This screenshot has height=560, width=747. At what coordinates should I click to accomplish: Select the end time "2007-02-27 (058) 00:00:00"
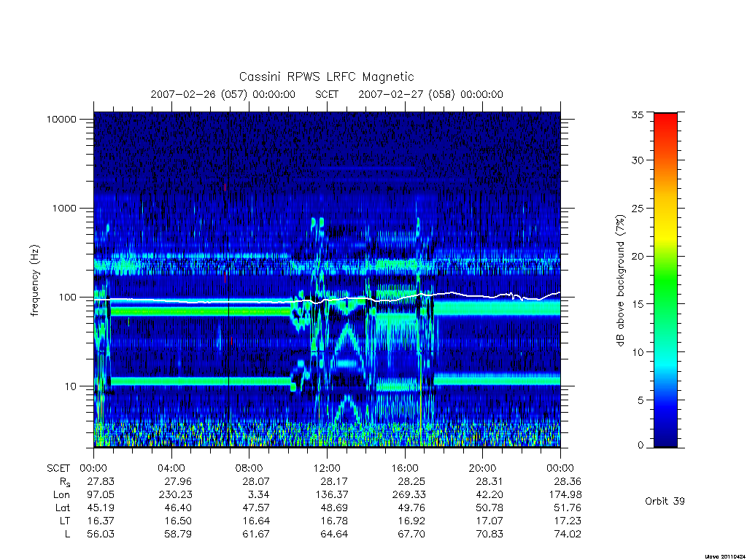[430, 94]
